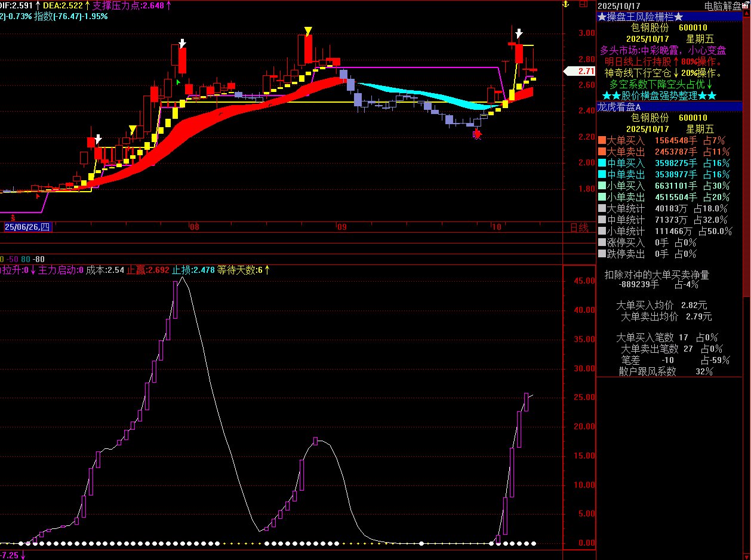Click the orange square beside 大单买入
This screenshot has height=560, width=751.
(602, 141)
